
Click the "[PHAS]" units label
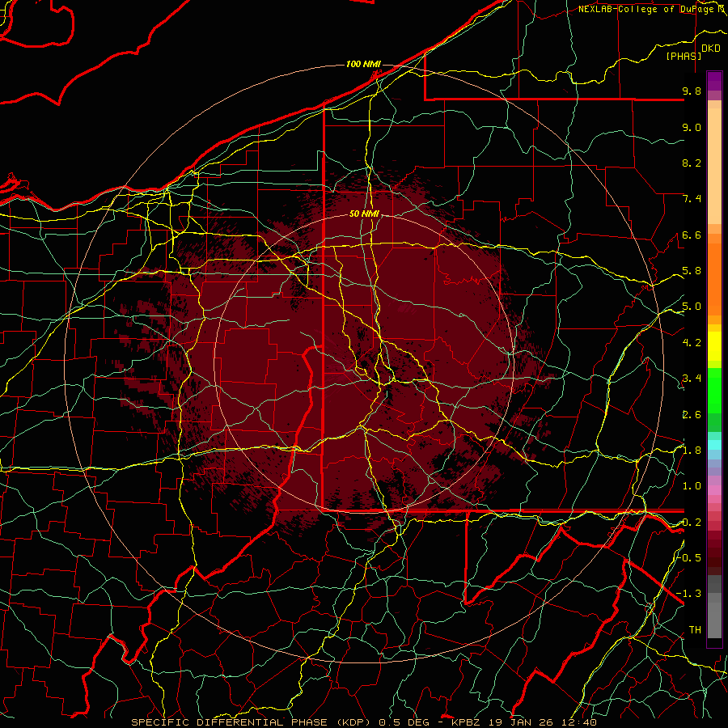tap(684, 56)
